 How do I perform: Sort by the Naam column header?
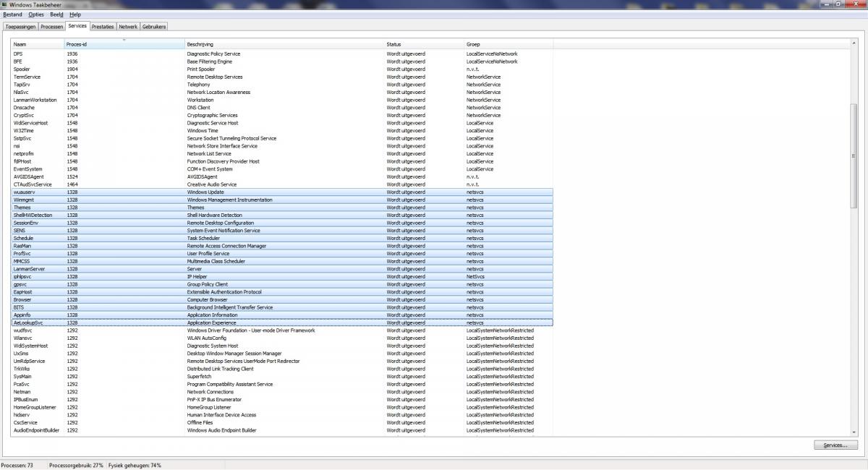pyautogui.click(x=38, y=45)
